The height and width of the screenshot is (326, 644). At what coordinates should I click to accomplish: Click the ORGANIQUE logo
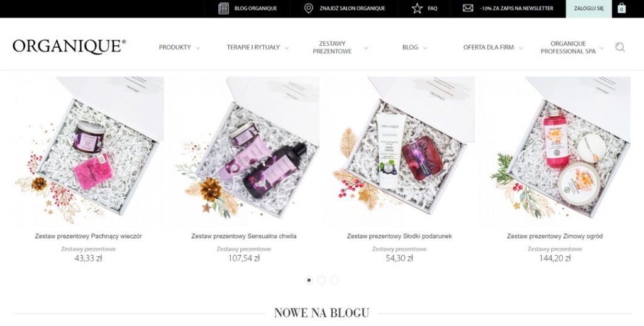(69, 46)
